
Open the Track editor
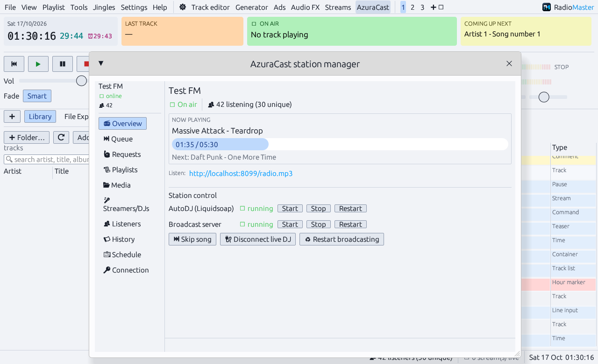pos(211,7)
